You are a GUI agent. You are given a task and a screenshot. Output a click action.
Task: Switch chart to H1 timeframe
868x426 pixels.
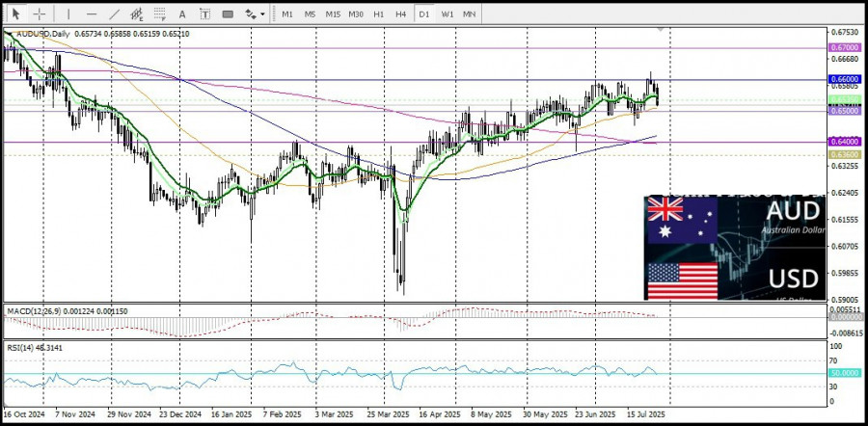point(379,13)
